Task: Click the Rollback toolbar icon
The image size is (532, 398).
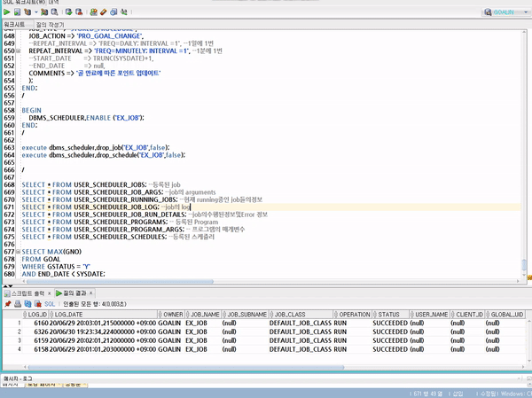Action: pyautogui.click(x=79, y=12)
